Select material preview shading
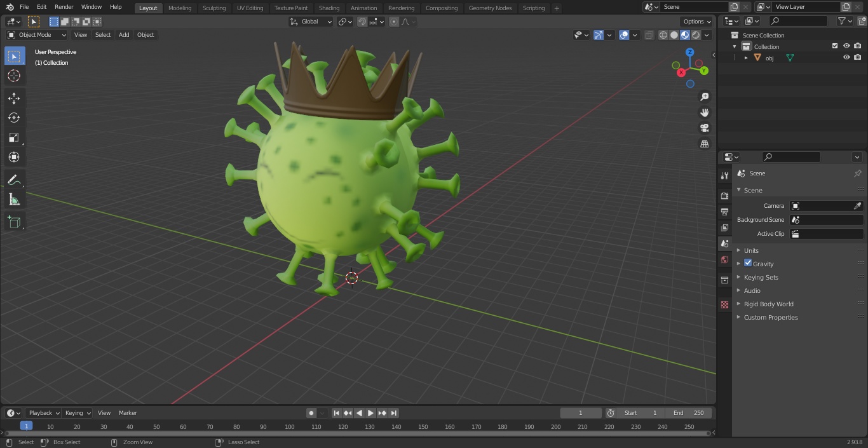 coord(685,35)
